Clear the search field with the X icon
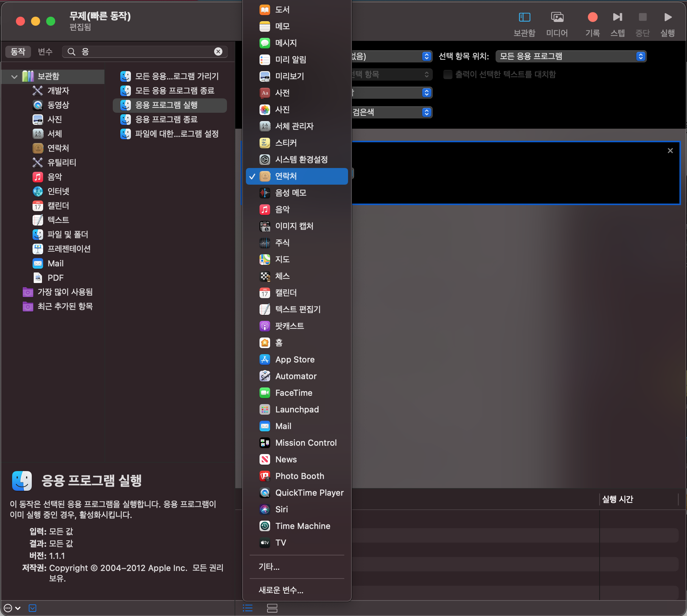 pyautogui.click(x=218, y=52)
